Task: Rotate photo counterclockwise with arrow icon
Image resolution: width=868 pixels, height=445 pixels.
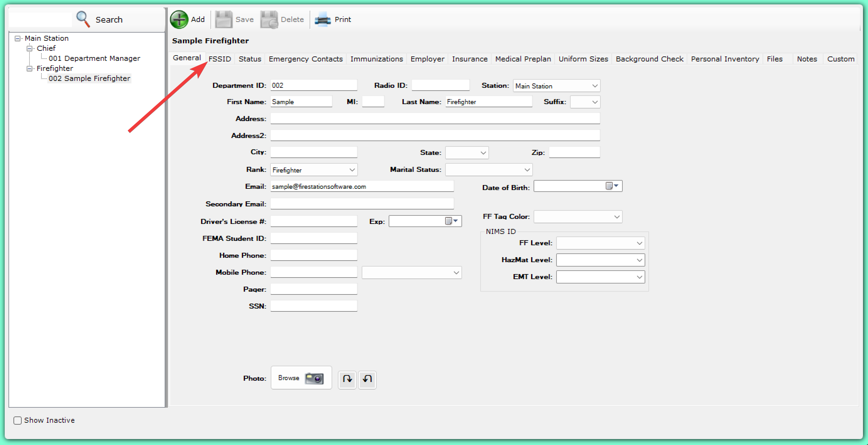Action: (367, 379)
